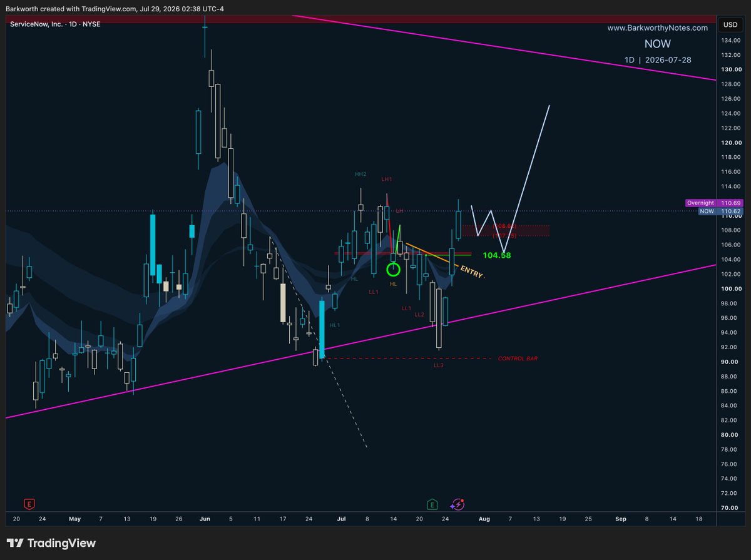Click the 134.00 price scale label

(730, 41)
